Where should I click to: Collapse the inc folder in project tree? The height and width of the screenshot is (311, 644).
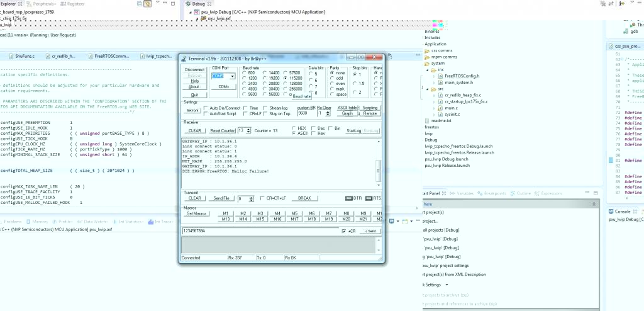[x=429, y=69]
